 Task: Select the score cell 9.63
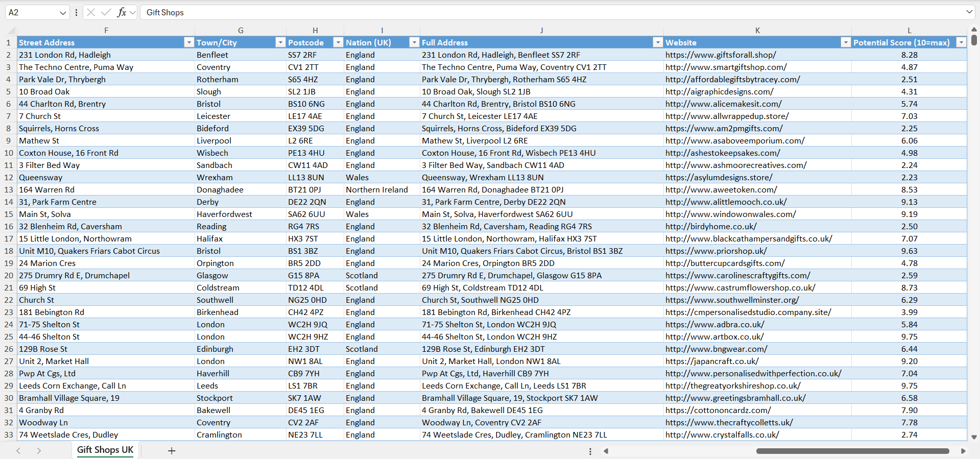coord(909,251)
